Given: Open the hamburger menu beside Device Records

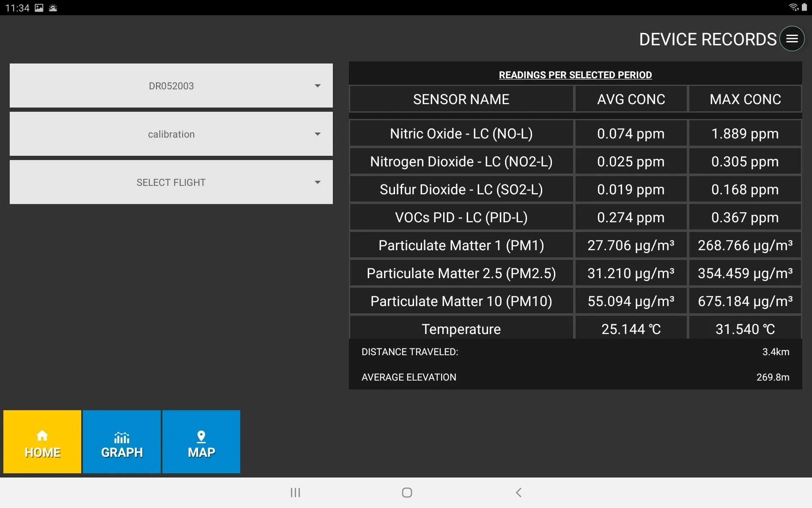Looking at the screenshot, I should [x=792, y=39].
